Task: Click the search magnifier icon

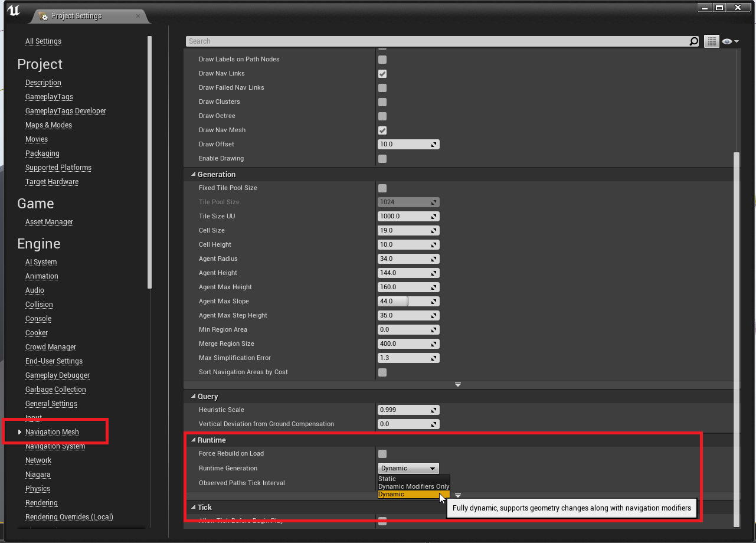Action: click(694, 41)
